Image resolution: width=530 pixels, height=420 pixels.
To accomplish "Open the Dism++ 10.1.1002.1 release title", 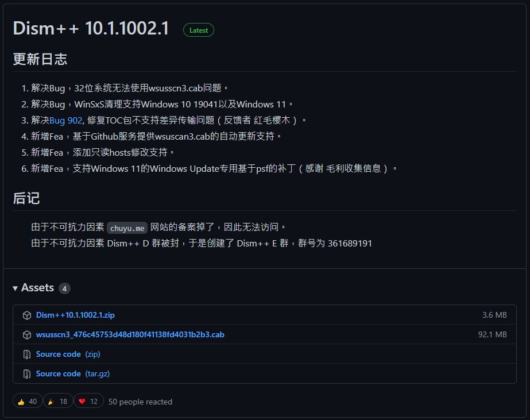I will point(91,29).
